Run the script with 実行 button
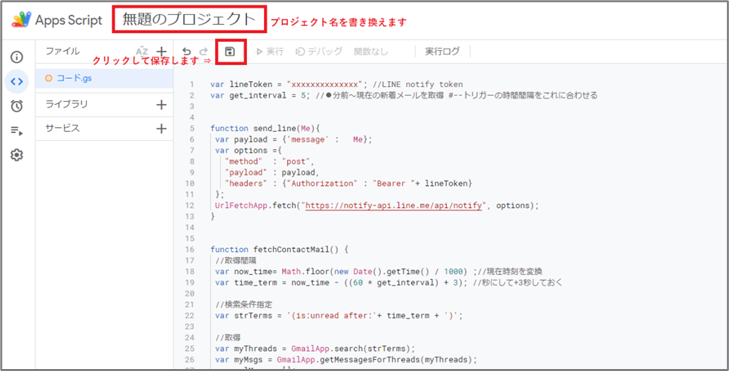 270,51
